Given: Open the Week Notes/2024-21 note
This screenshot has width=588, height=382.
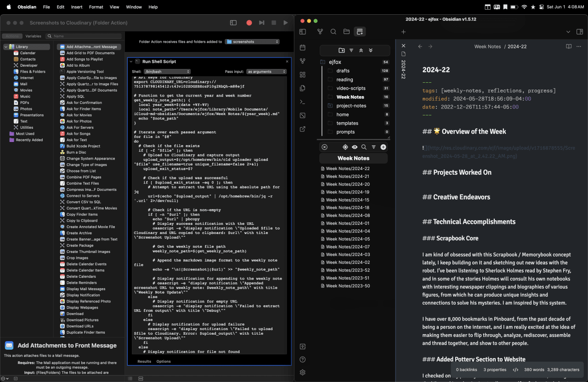Looking at the screenshot, I should (347, 177).
